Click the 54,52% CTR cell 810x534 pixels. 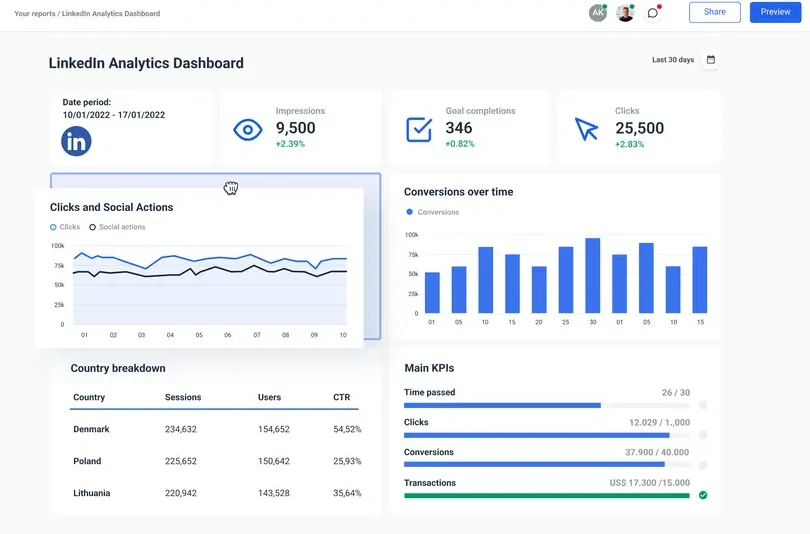click(x=347, y=429)
